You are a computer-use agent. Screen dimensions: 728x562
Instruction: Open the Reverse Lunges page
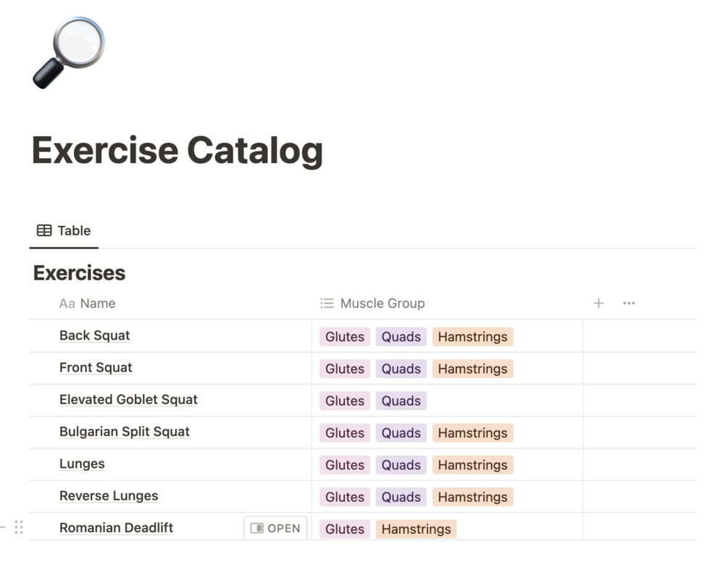point(109,496)
